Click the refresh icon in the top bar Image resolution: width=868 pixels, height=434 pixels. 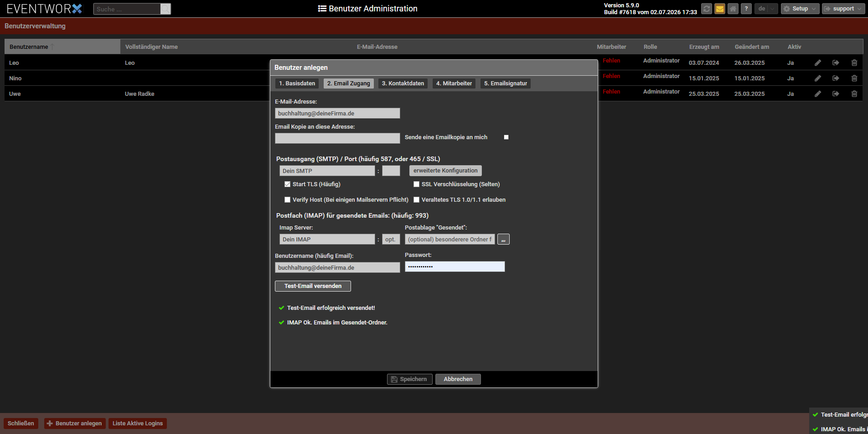point(707,9)
